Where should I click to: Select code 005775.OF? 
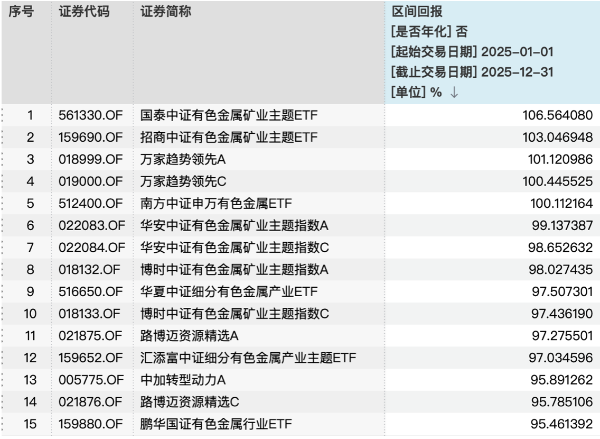point(91,380)
